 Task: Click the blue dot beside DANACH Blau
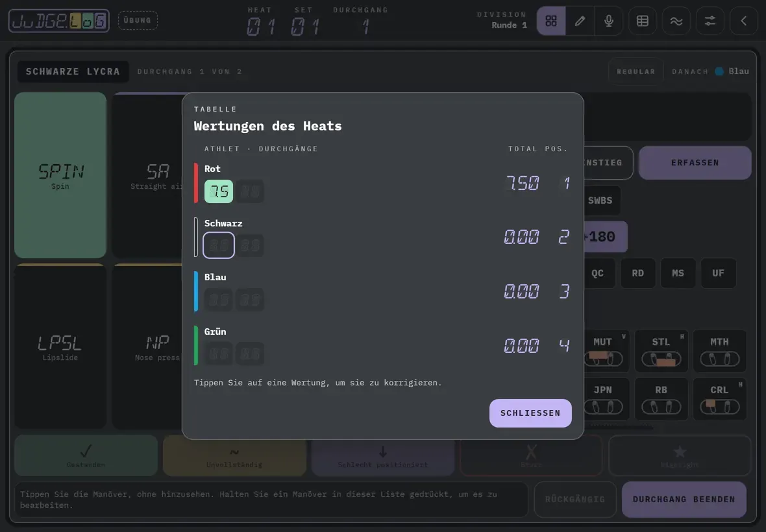[x=719, y=71]
